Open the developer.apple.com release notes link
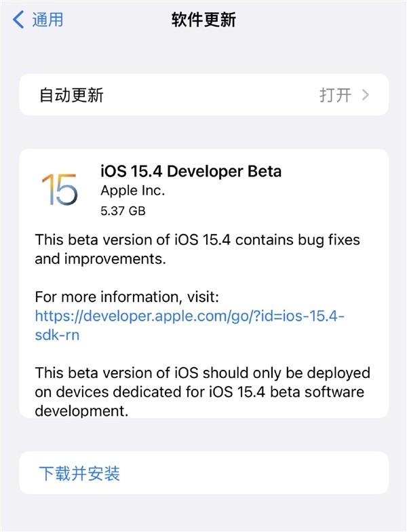 (190, 325)
